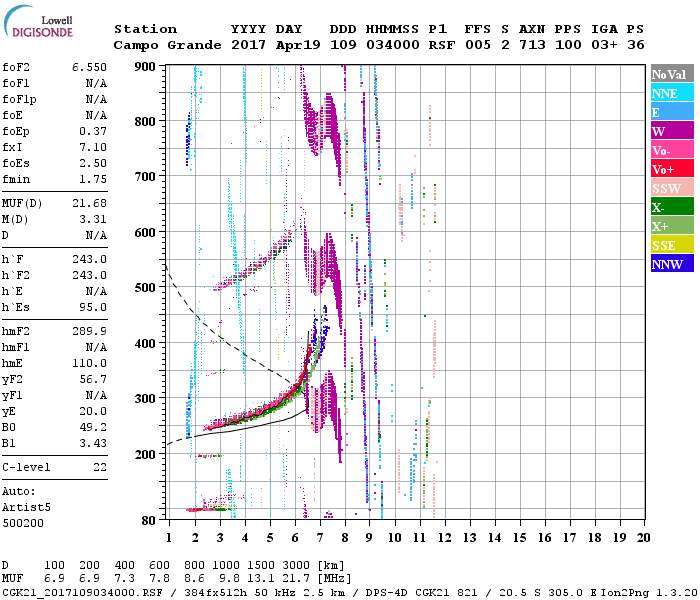Click the hmF2 value 289.9
This screenshot has height=600, width=700.
pyautogui.click(x=89, y=331)
